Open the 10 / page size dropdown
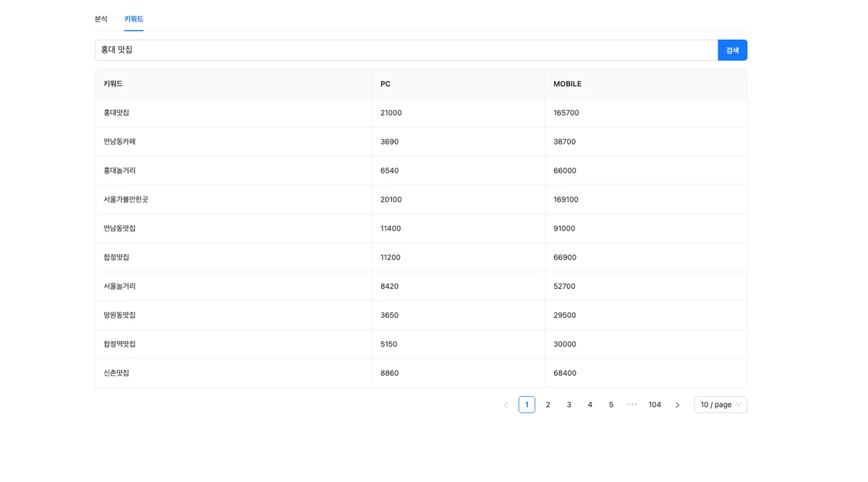This screenshot has height=482, width=868. [720, 405]
